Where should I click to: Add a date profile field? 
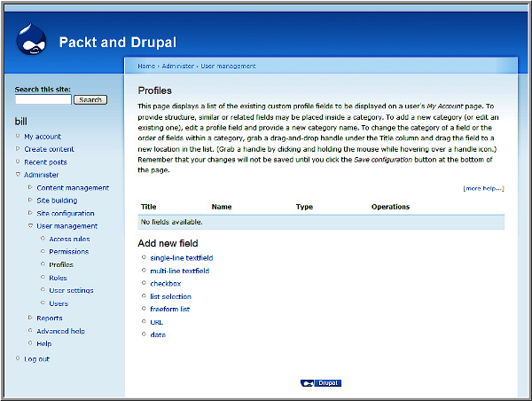158,334
